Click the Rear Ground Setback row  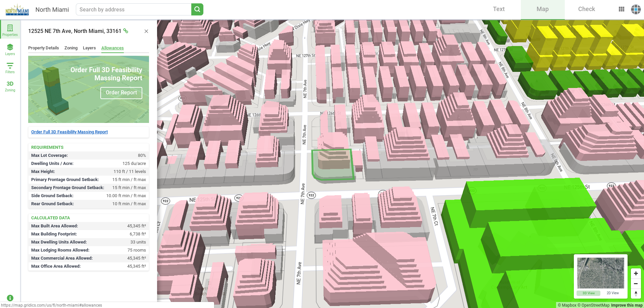pos(89,204)
